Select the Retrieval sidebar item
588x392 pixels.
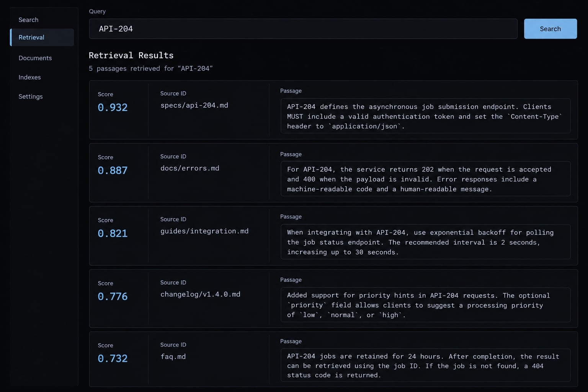[42, 38]
